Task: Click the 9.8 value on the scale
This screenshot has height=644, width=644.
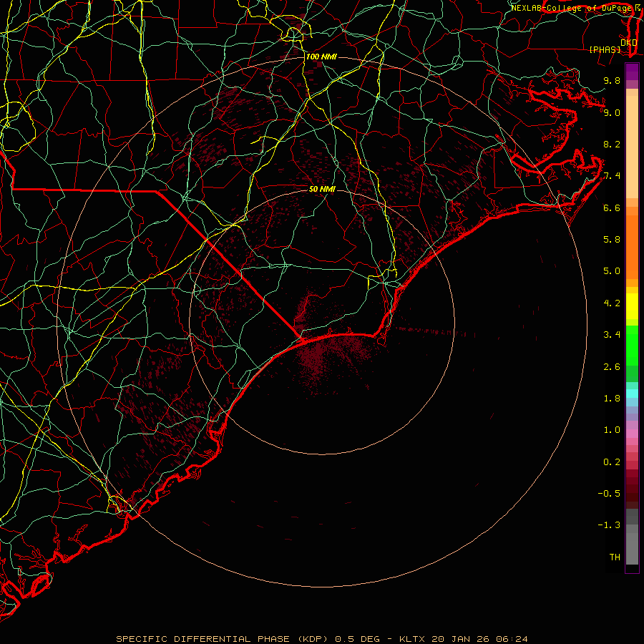Action: (x=612, y=80)
